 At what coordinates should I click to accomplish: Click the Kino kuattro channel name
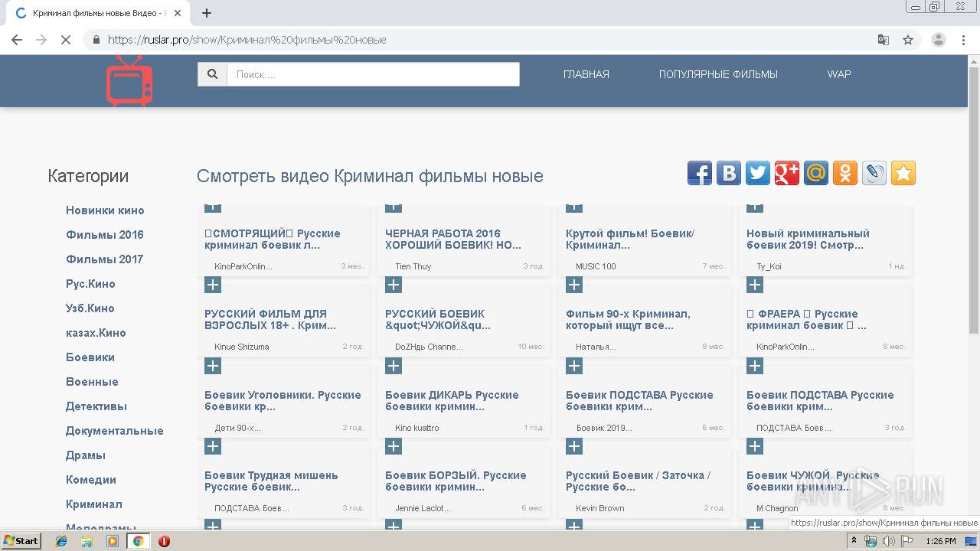(x=417, y=428)
